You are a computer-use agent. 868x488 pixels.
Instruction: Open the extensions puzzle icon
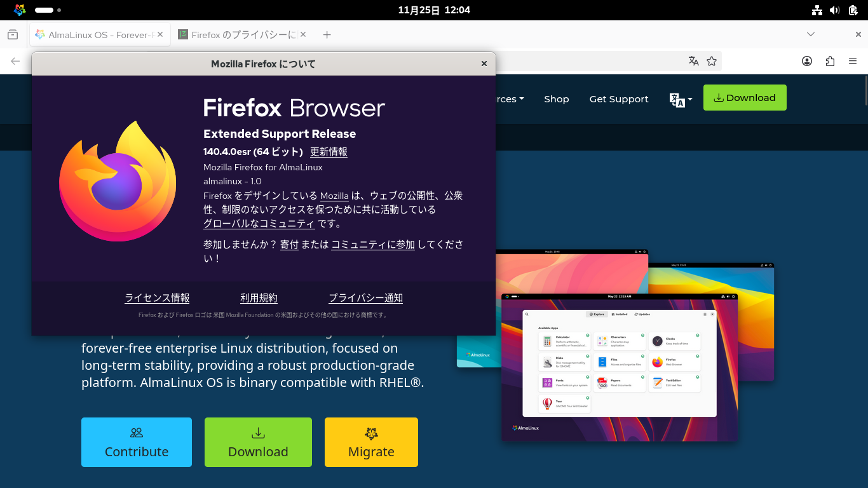click(x=830, y=61)
